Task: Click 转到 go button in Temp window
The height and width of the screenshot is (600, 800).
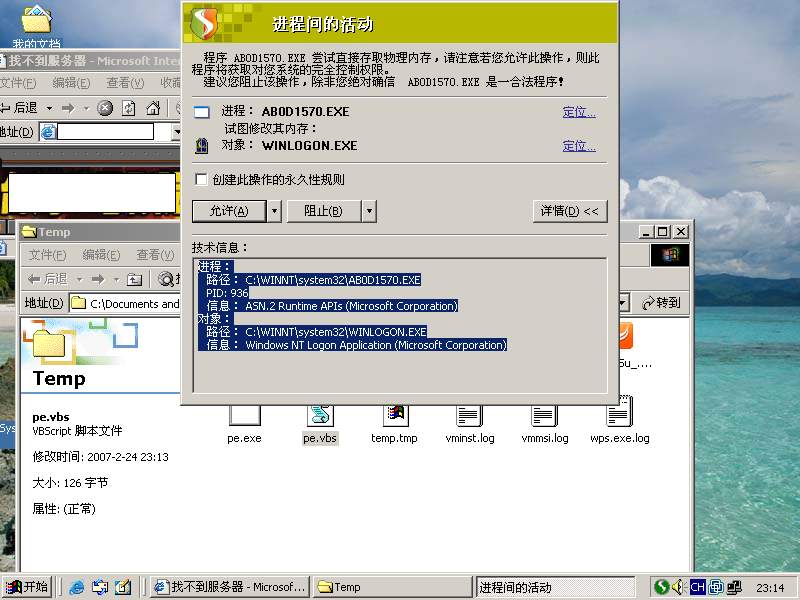Action: tap(661, 303)
